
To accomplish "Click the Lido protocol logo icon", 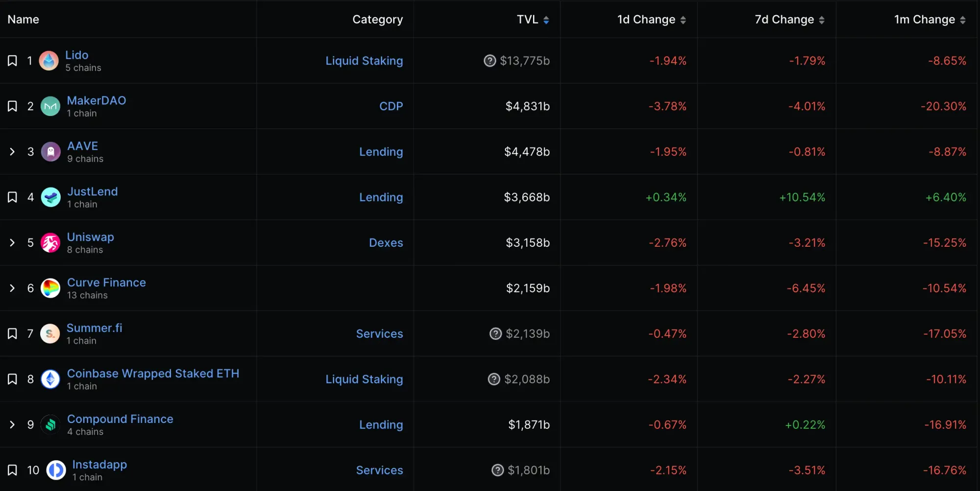I will 49,61.
